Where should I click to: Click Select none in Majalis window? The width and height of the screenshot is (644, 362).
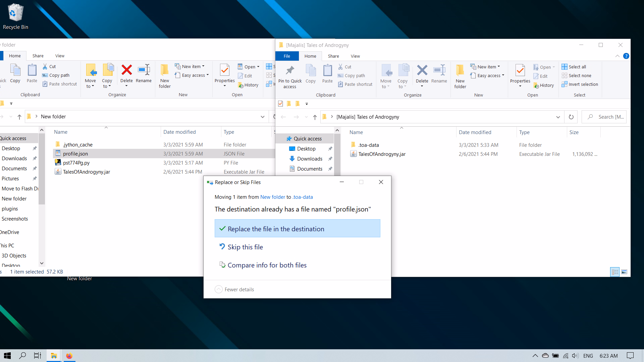(577, 75)
